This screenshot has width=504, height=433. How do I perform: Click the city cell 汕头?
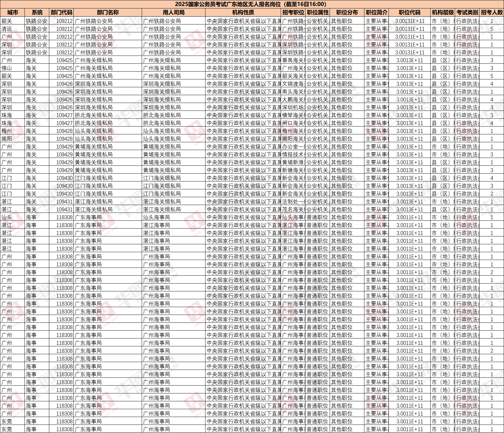[x=12, y=217]
